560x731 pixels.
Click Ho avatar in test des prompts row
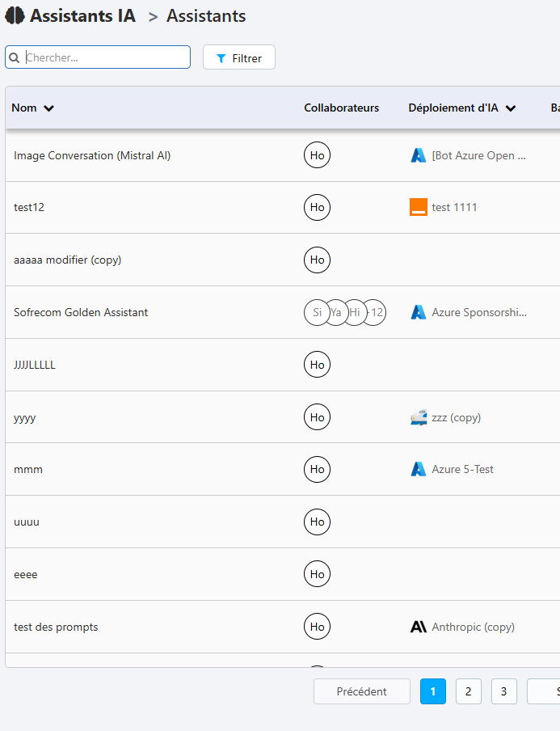318,627
